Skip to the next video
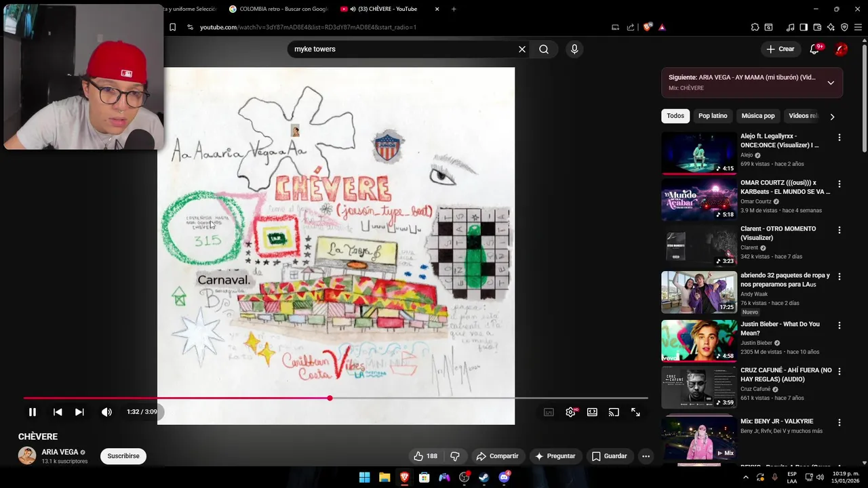This screenshot has height=488, width=868. coord(79,412)
